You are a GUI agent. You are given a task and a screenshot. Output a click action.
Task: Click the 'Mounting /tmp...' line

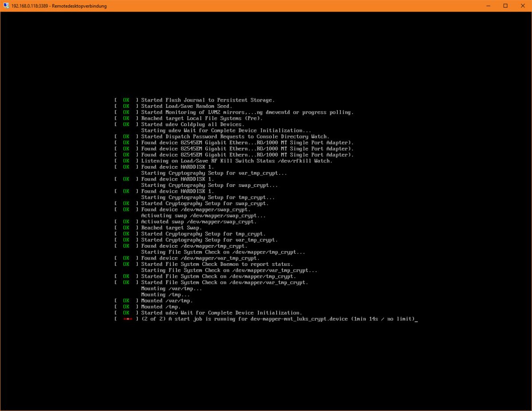point(165,295)
